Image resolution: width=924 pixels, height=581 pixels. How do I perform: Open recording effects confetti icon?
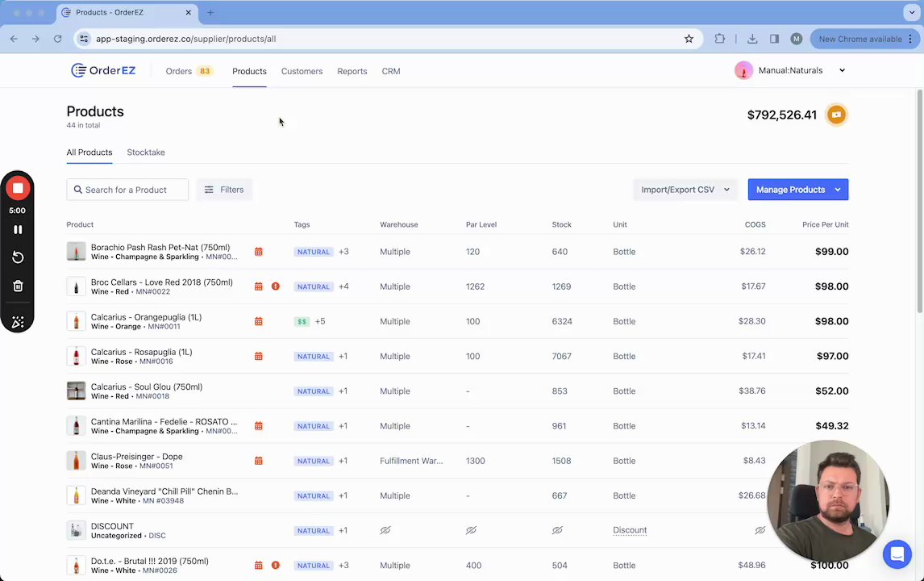coord(18,321)
